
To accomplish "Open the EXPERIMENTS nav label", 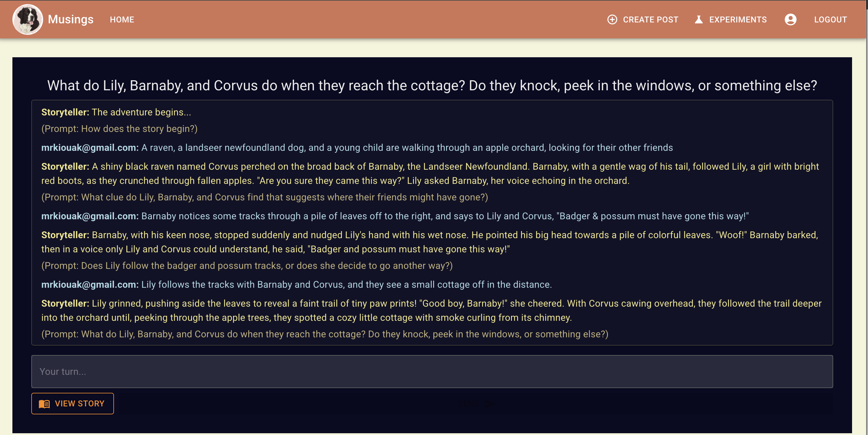I will [x=738, y=19].
